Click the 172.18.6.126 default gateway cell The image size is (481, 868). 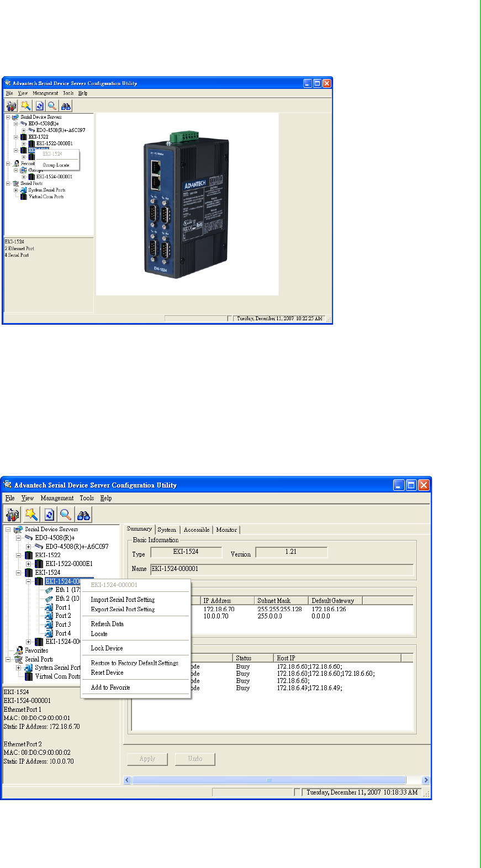(x=329, y=609)
